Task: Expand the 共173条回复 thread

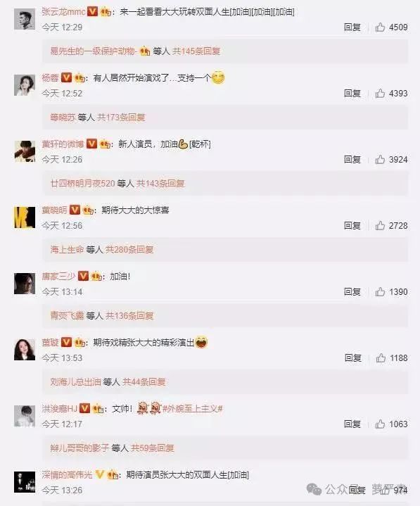Action: coord(121,117)
